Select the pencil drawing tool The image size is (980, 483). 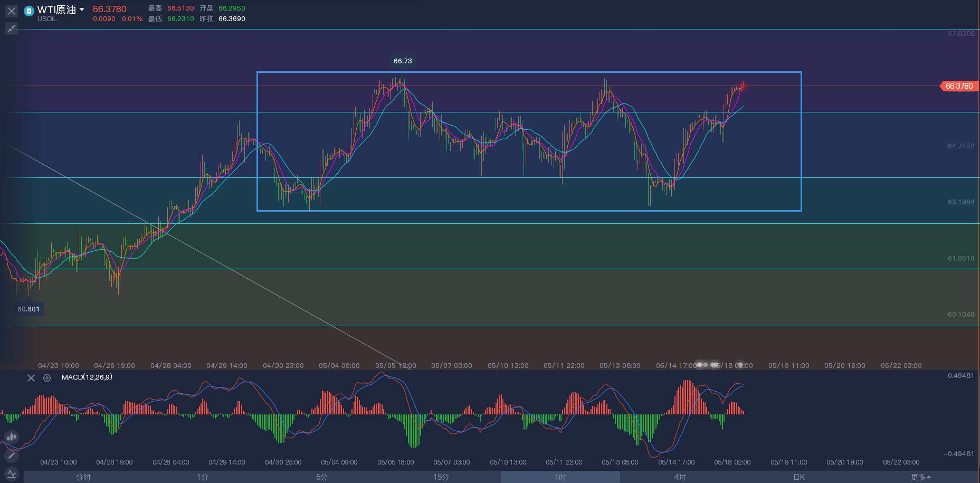[12, 456]
